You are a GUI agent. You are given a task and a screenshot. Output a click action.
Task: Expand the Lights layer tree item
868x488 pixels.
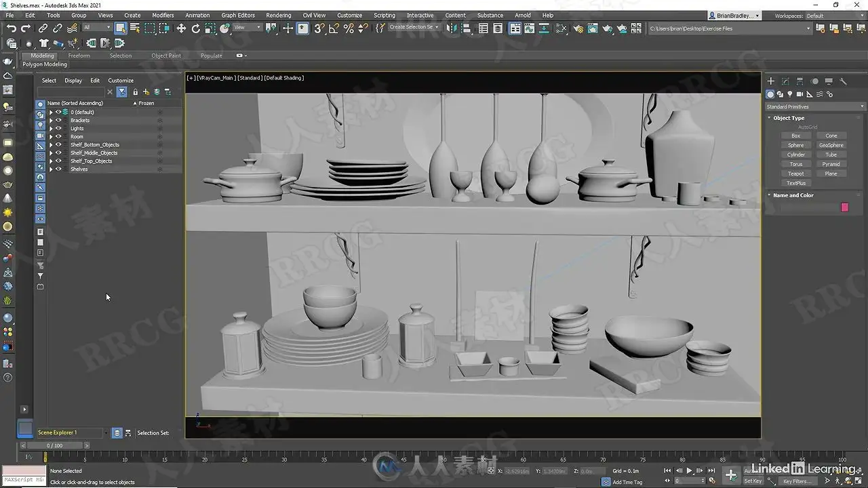click(51, 128)
